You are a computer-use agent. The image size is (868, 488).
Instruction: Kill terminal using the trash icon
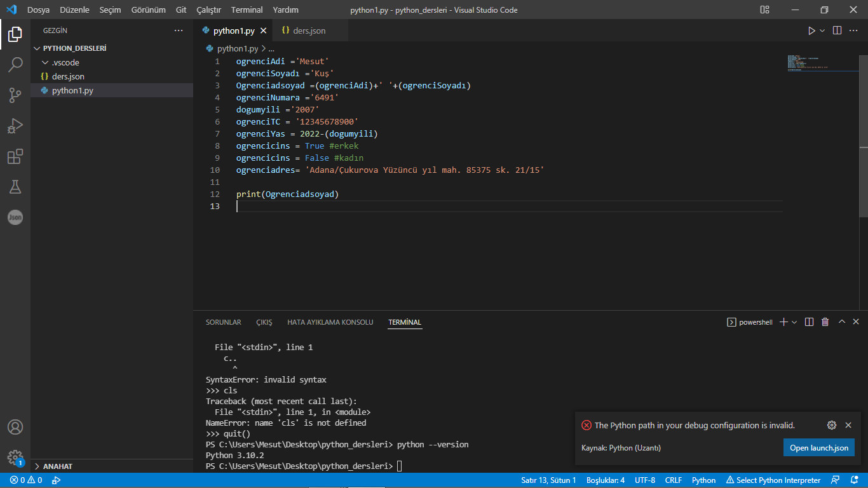[825, 322]
